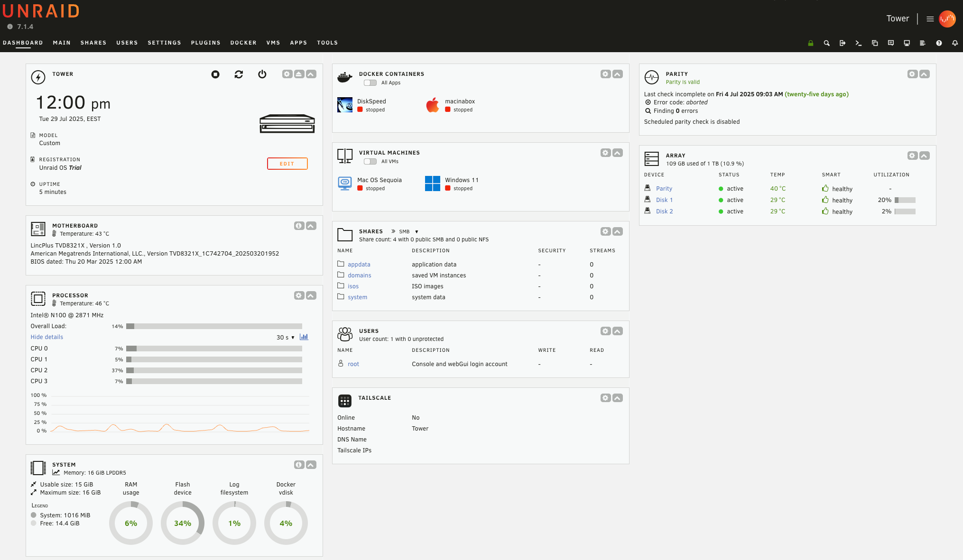Open the notifications bell icon
This screenshot has height=560, width=963.
(955, 43)
